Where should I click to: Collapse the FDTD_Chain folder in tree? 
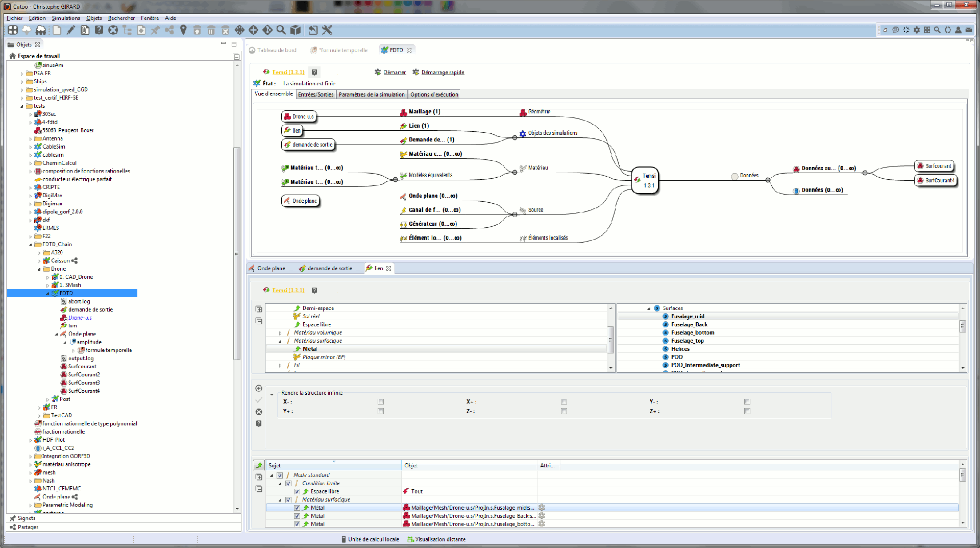[x=31, y=245]
